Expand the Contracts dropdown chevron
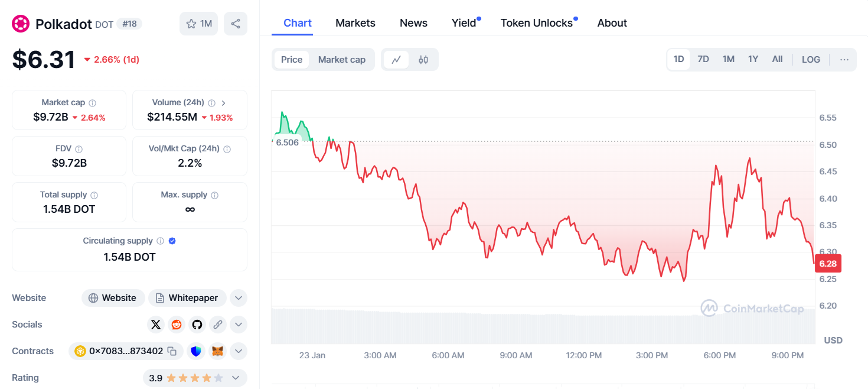The height and width of the screenshot is (389, 868). (238, 351)
